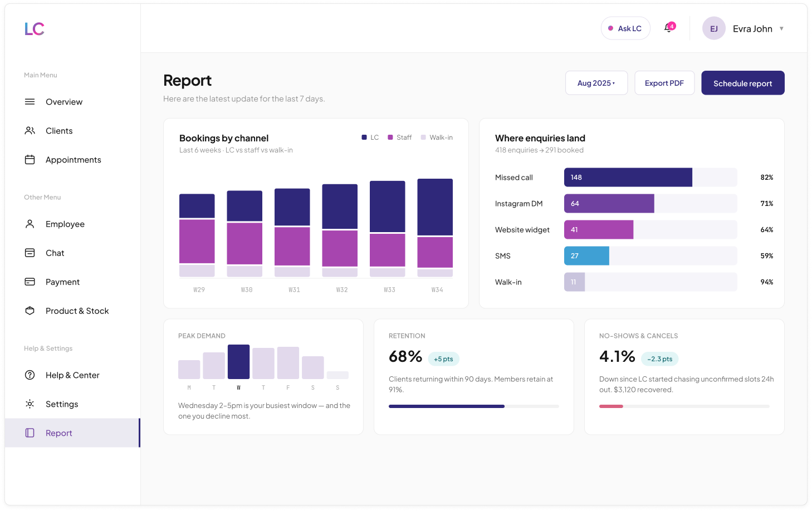Image resolution: width=812 pixels, height=511 pixels.
Task: Toggle Walk-in legend in bookings chart
Action: point(437,137)
